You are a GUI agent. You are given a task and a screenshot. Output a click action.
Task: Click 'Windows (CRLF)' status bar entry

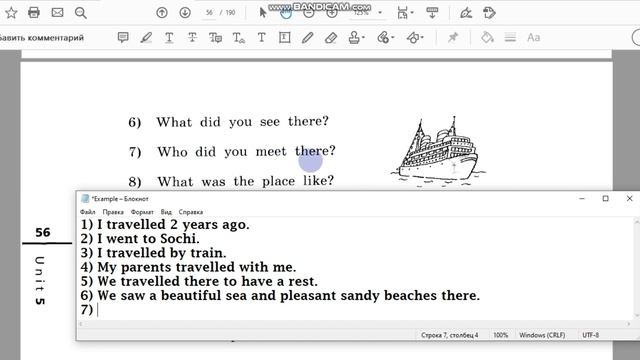point(542,335)
